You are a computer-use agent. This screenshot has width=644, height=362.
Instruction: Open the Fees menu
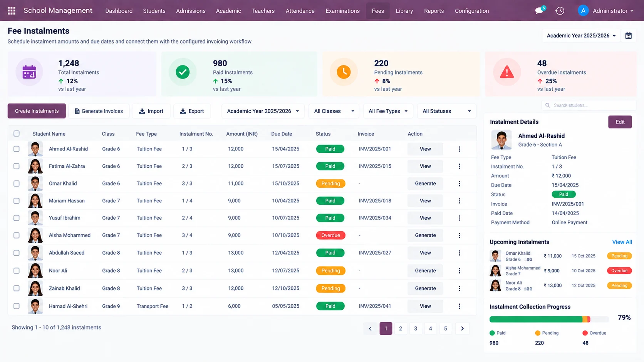pos(378,11)
